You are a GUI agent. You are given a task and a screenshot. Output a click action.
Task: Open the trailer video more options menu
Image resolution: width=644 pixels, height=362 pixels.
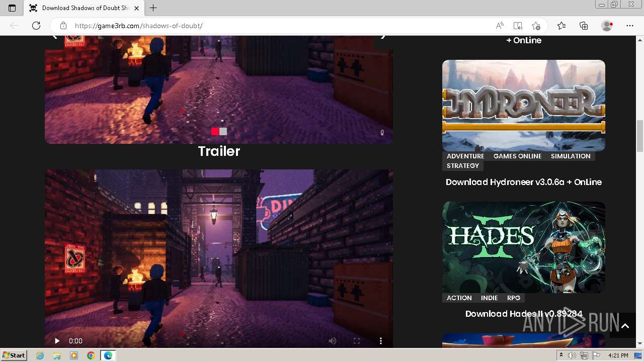tap(381, 341)
